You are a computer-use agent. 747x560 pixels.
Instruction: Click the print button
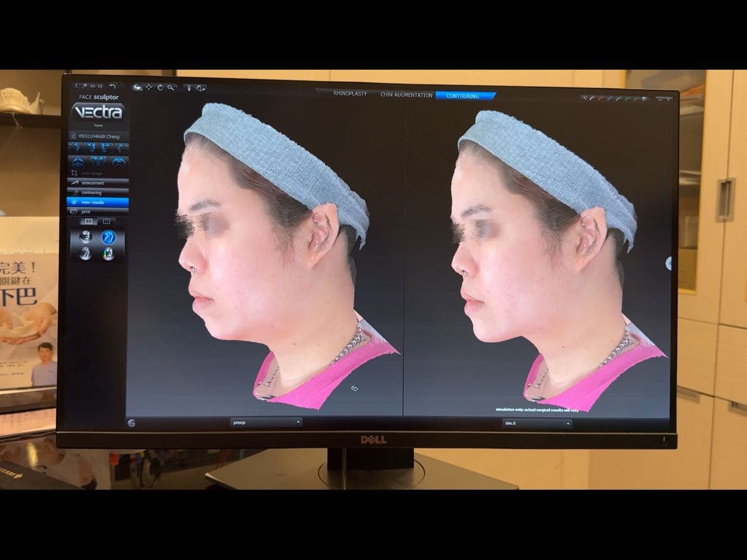tap(98, 212)
